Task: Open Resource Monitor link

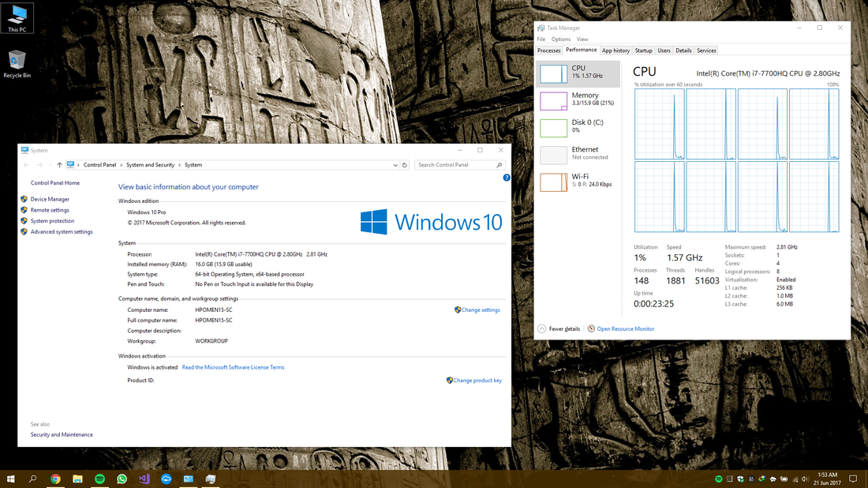Action: 626,329
